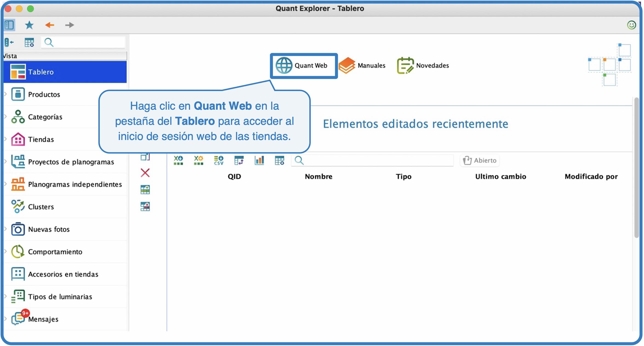The height and width of the screenshot is (346, 644).
Task: Expand the Nuevas fotos chevron
Action: pyautogui.click(x=6, y=229)
